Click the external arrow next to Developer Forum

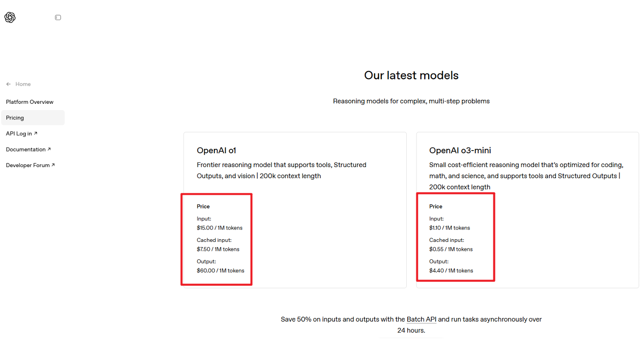coord(53,165)
